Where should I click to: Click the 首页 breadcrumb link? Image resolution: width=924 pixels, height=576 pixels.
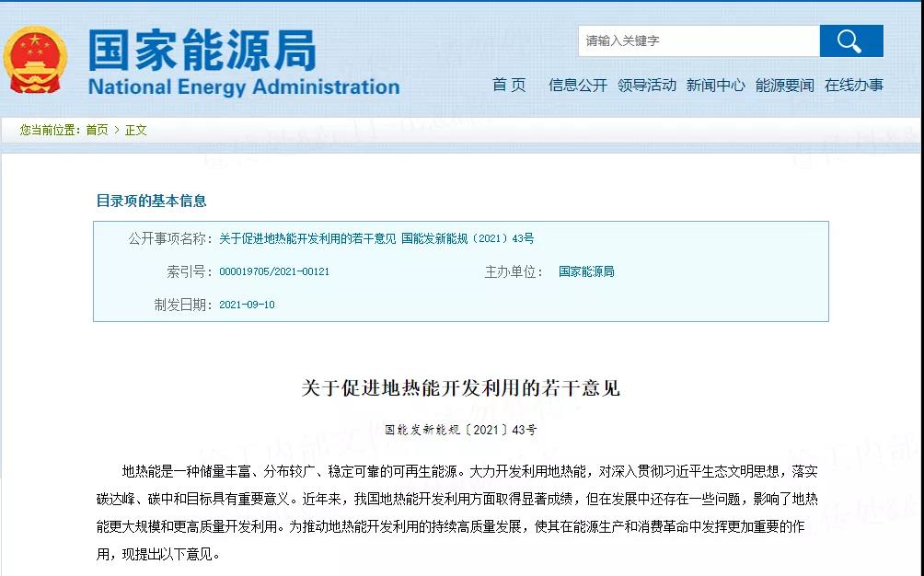click(x=97, y=130)
